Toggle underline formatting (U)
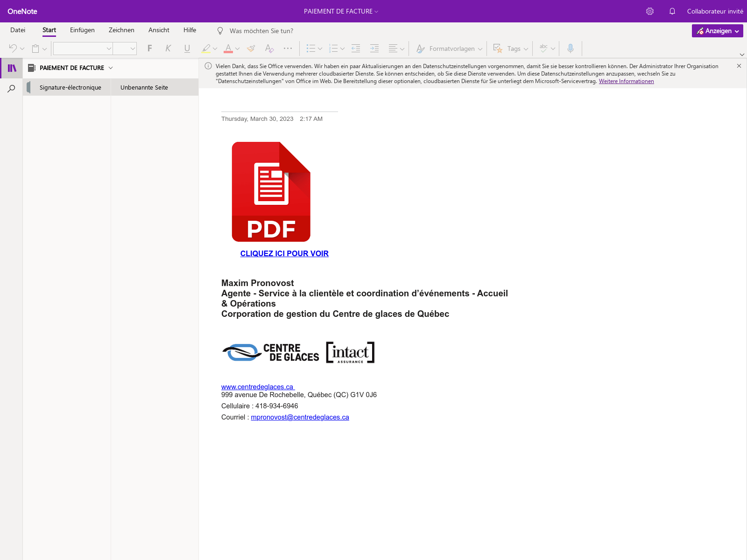The height and width of the screenshot is (560, 747). [x=187, y=48]
